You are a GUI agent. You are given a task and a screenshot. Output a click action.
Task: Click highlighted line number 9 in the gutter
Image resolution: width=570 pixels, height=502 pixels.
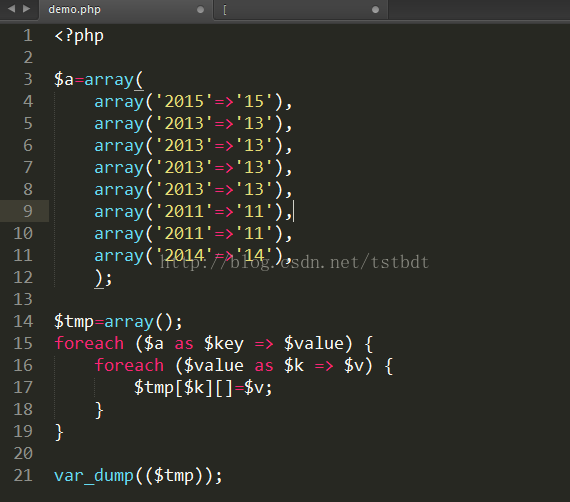pos(28,211)
